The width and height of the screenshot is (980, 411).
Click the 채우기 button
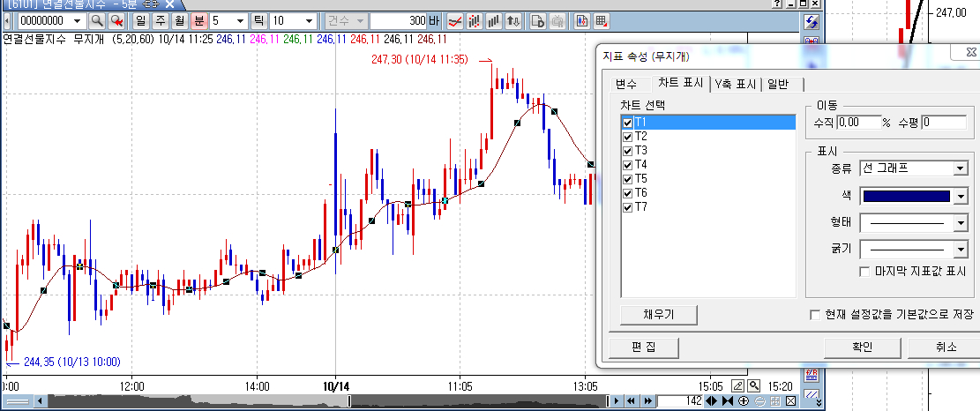click(659, 315)
